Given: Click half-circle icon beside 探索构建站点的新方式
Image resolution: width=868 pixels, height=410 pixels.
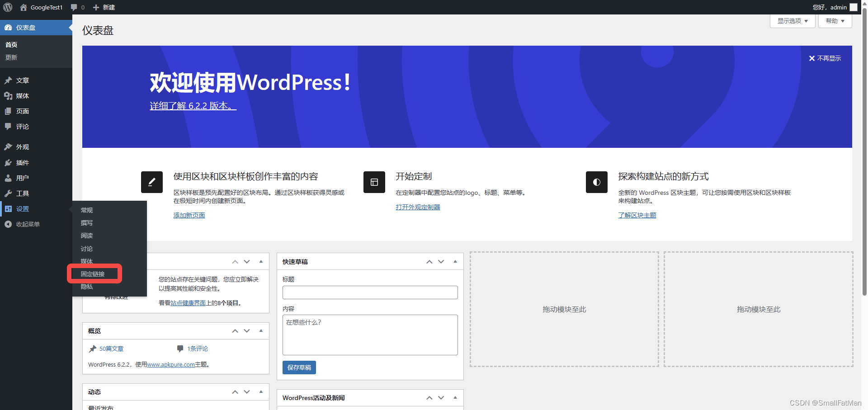Looking at the screenshot, I should 597,182.
